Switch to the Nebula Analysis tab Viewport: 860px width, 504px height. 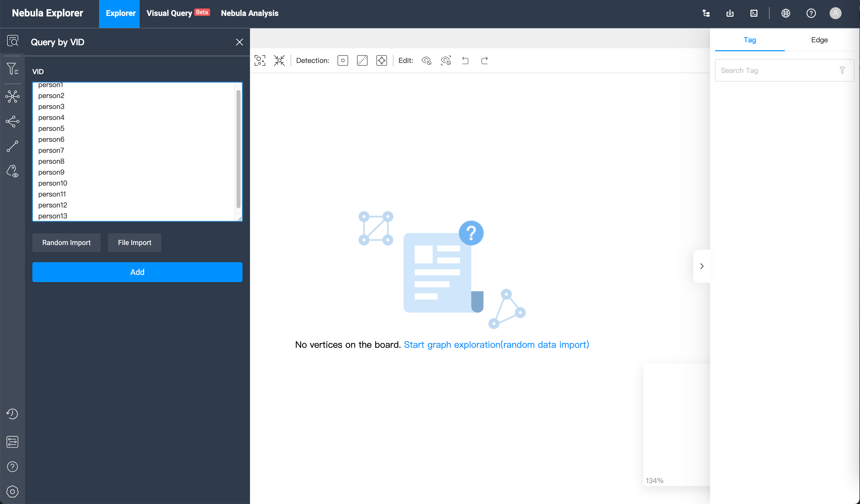[x=249, y=13]
